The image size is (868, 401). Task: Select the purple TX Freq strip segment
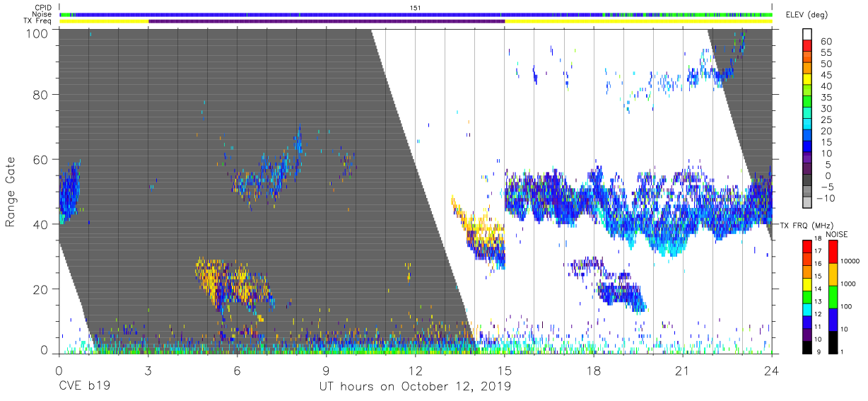[x=327, y=21]
